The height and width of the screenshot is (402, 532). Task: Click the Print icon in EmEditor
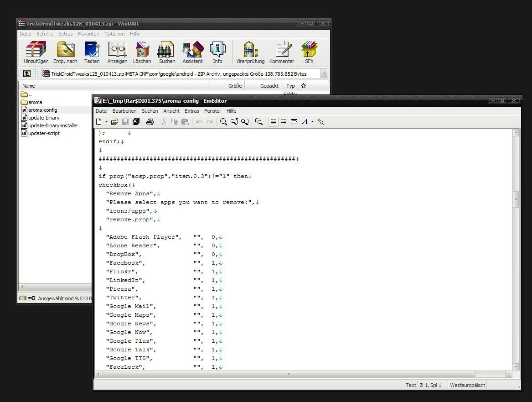(x=150, y=122)
